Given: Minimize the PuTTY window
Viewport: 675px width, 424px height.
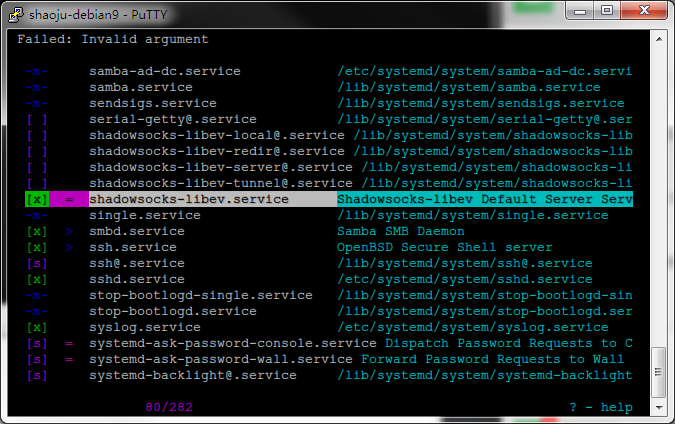Looking at the screenshot, I should coord(579,11).
